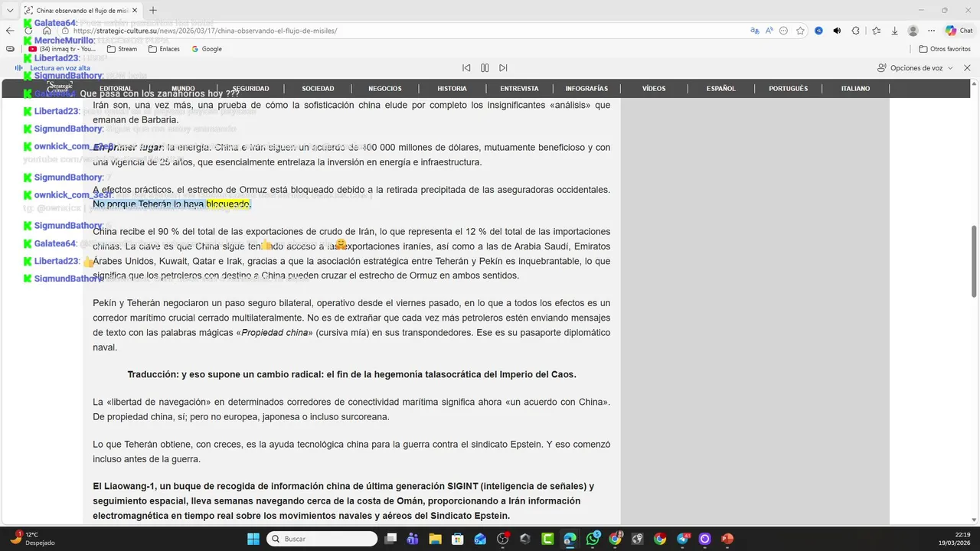Click the site information lock icon

pyautogui.click(x=66, y=31)
